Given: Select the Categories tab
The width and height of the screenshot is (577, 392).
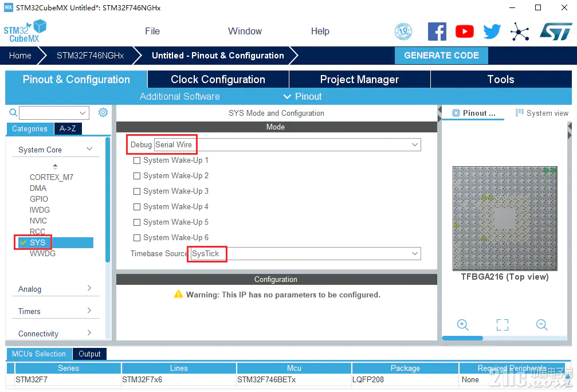Looking at the screenshot, I should tap(30, 128).
